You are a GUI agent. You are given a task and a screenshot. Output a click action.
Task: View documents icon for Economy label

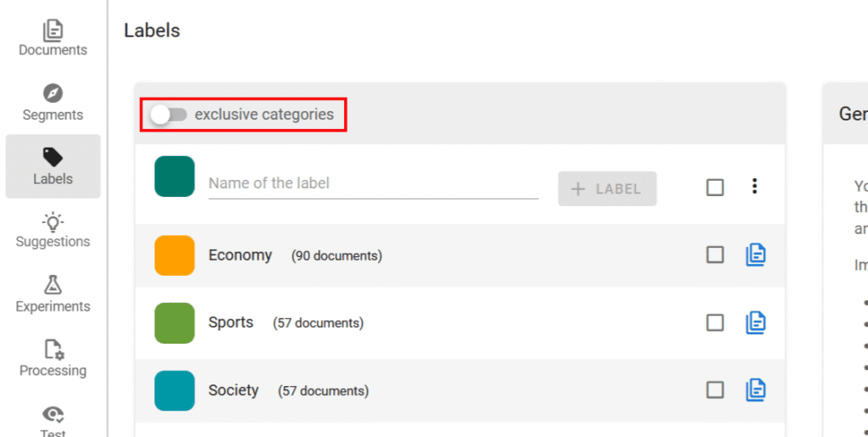[755, 255]
